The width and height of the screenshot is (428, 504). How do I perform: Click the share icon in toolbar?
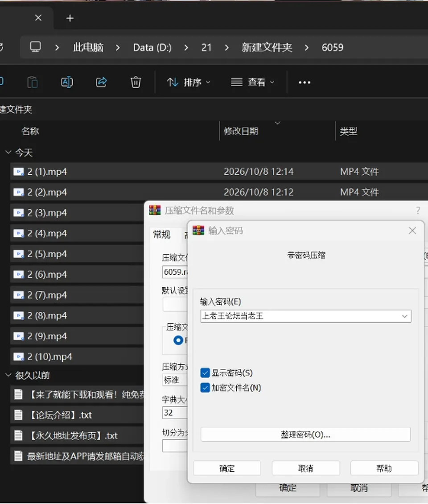pos(101,82)
